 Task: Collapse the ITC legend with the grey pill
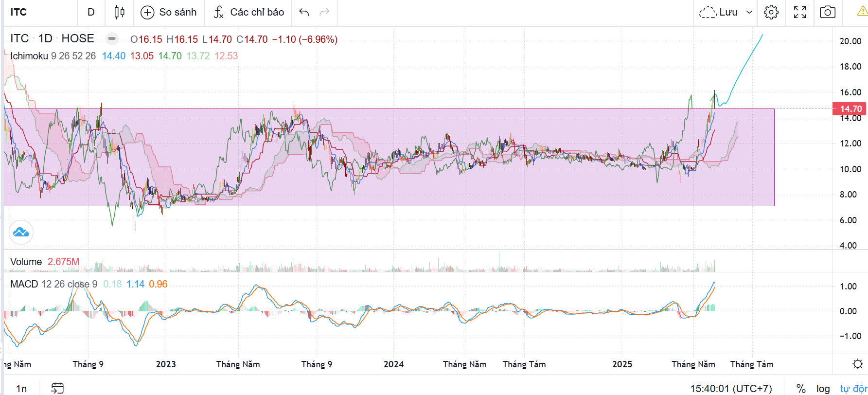point(112,38)
